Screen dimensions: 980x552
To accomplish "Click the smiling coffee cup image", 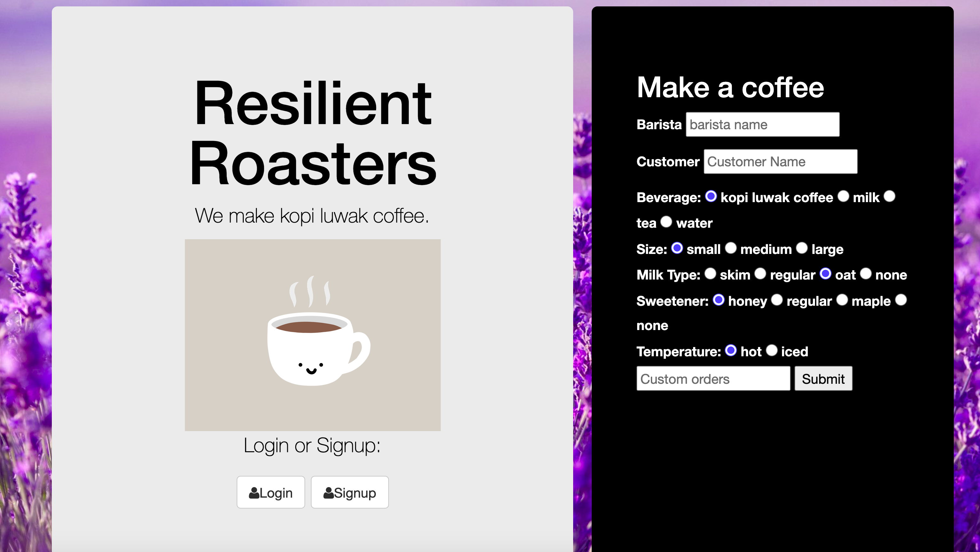I will [313, 335].
